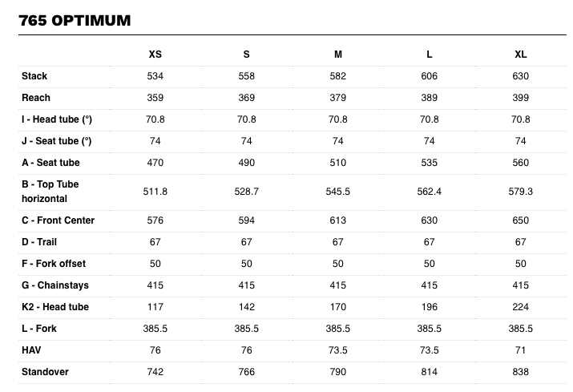Viewport: 573px width, 392px height.
Task: Select the I - Head tube (°) row label
Action: pyautogui.click(x=57, y=119)
